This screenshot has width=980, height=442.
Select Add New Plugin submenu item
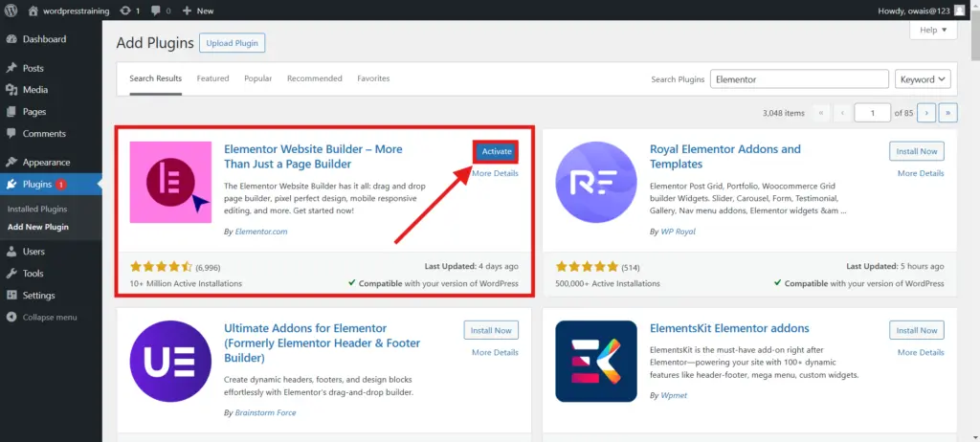38,227
